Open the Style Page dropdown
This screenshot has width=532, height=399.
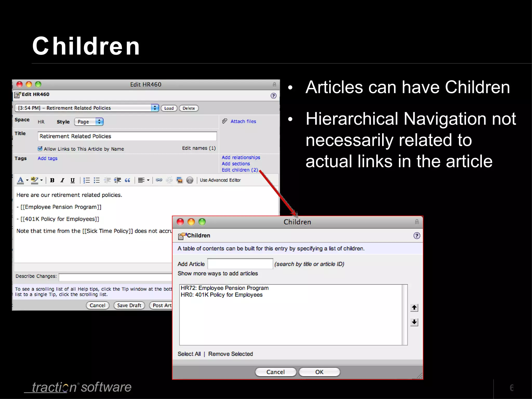click(89, 122)
